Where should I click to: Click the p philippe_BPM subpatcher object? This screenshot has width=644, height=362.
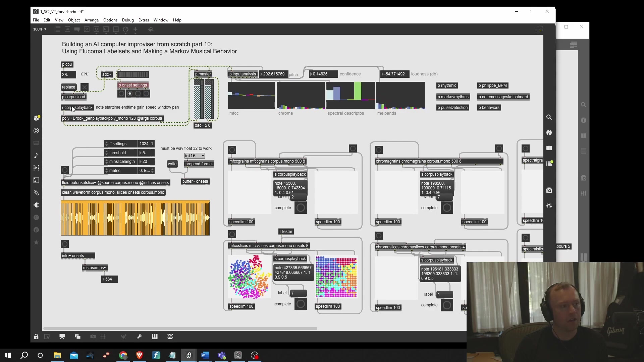tap(493, 85)
